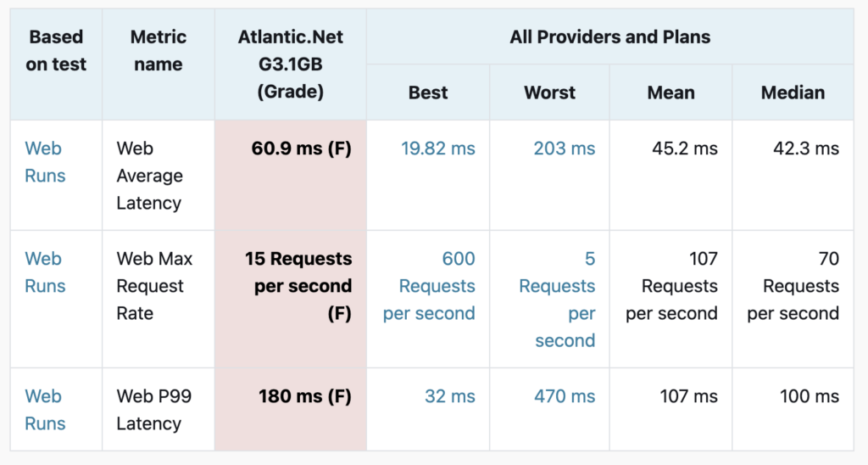868x465 pixels.
Task: Click the Mean column header
Action: click(x=671, y=92)
